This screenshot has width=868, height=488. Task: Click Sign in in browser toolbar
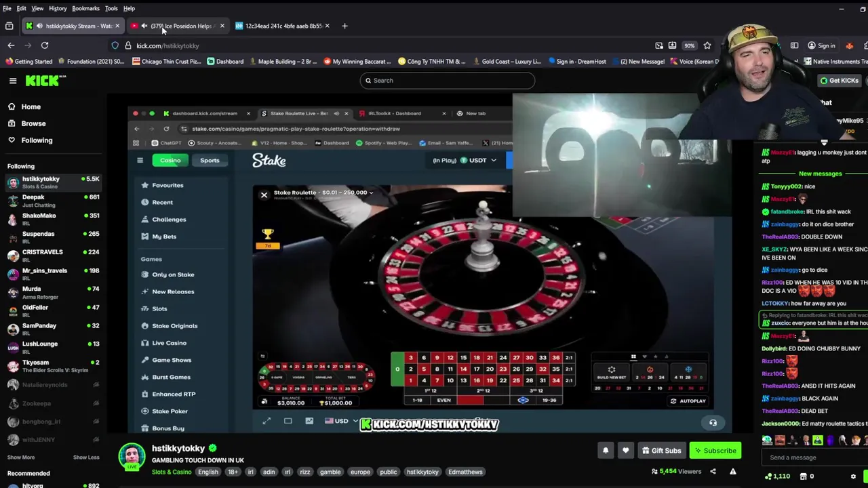(x=821, y=45)
